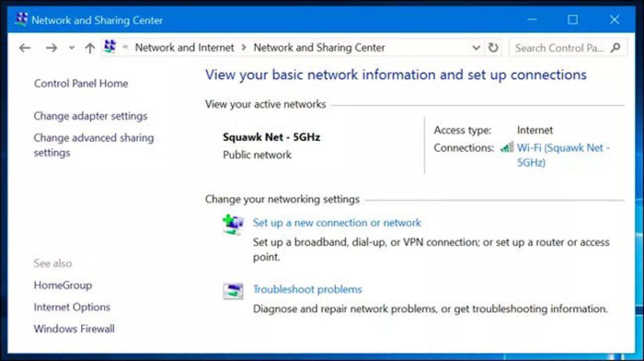Viewport: 644px width, 361px height.
Task: Click the Wi-Fi signal strength icon
Action: pyautogui.click(x=507, y=147)
